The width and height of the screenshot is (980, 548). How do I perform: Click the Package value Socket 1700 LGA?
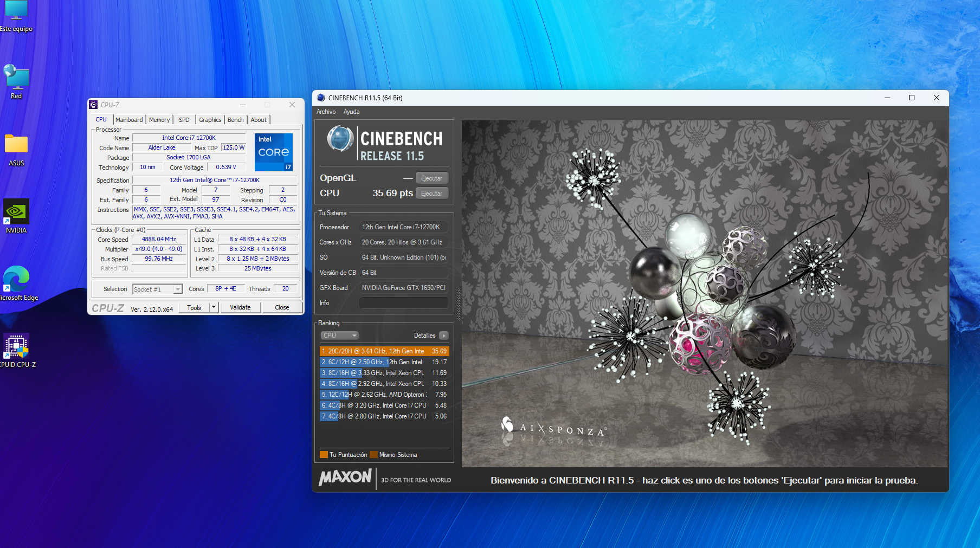(189, 157)
